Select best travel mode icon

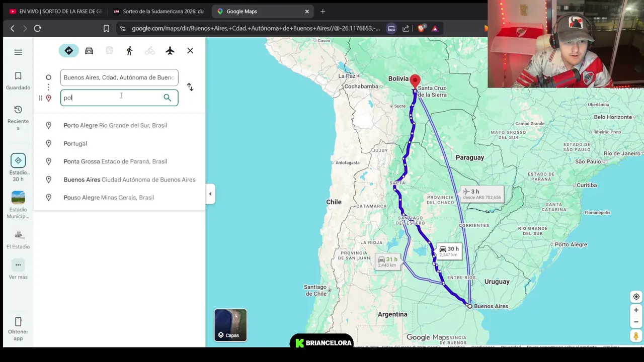point(69,51)
